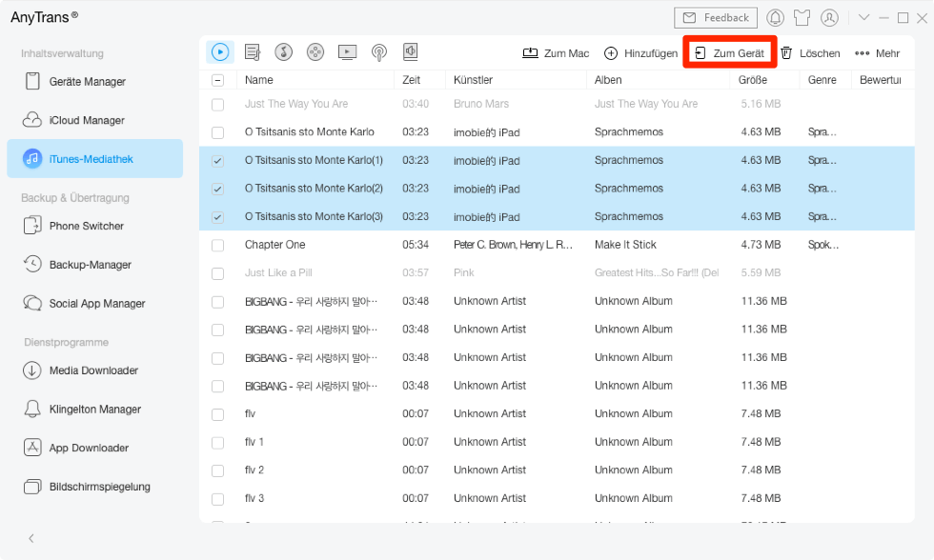The height and width of the screenshot is (560, 934).
Task: Sort songs by the Künstler column header
Action: pyautogui.click(x=473, y=80)
